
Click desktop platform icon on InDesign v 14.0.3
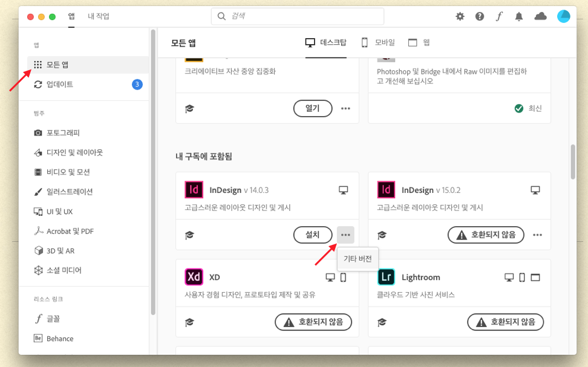click(x=343, y=190)
